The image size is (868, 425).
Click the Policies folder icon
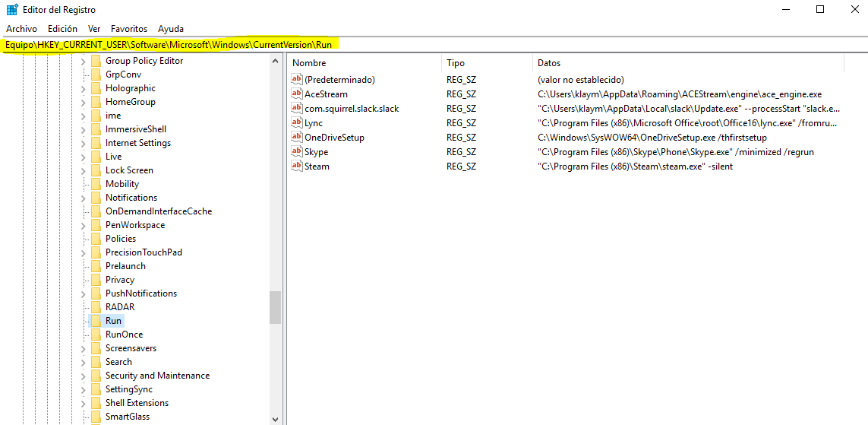[96, 239]
